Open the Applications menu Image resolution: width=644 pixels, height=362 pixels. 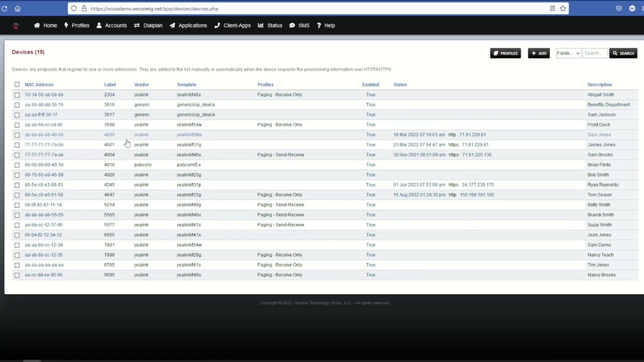(x=188, y=26)
